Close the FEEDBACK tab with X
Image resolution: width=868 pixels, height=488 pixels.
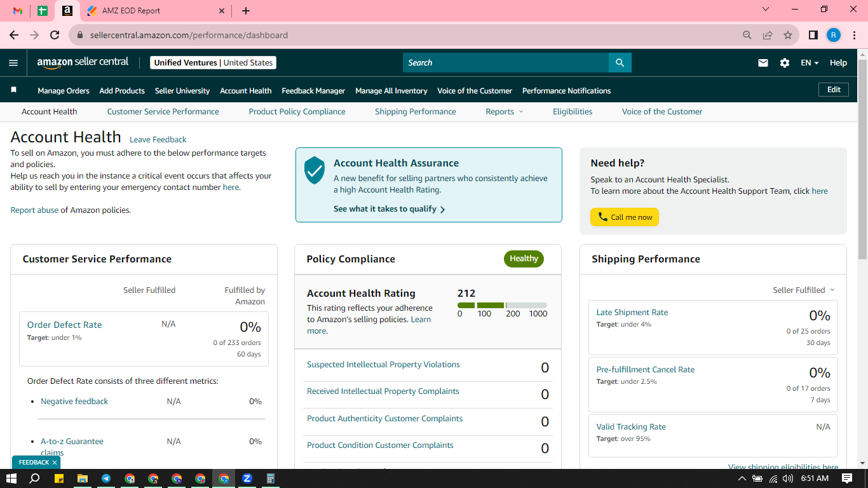[x=55, y=463]
